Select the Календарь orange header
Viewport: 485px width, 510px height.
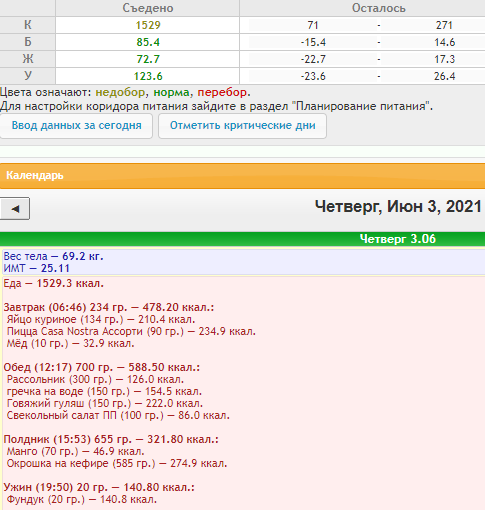(242, 176)
